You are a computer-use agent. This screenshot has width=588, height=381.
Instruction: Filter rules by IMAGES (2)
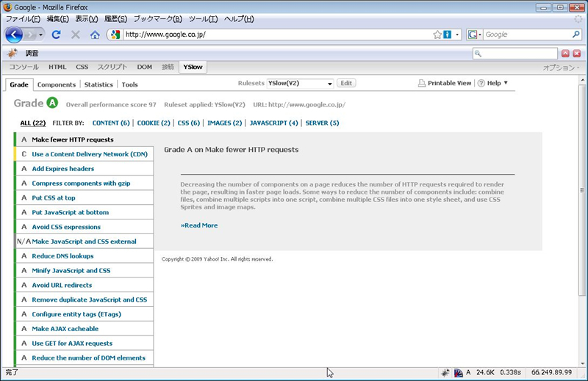[225, 123]
